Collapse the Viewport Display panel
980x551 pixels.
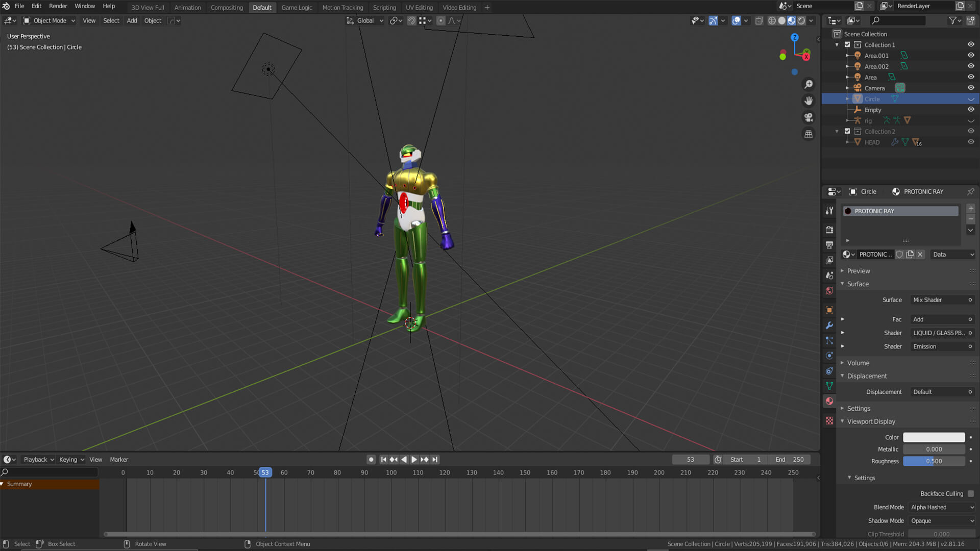(871, 421)
